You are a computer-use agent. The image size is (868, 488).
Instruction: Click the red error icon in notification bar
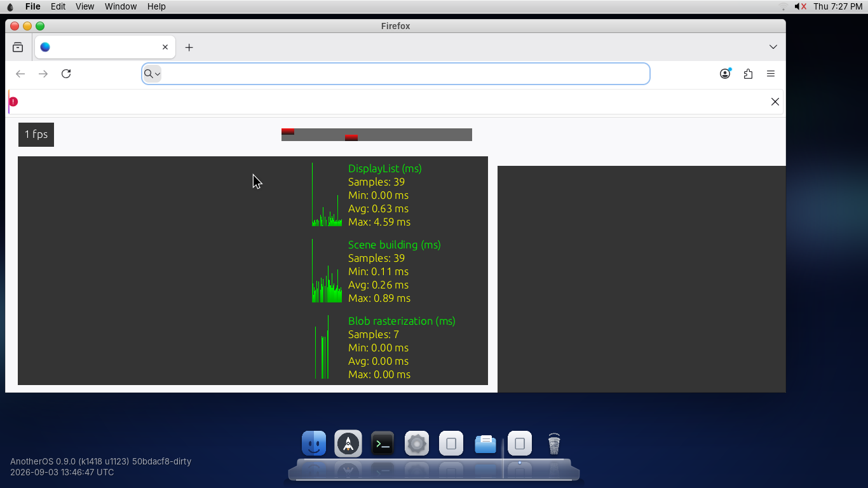click(x=13, y=102)
